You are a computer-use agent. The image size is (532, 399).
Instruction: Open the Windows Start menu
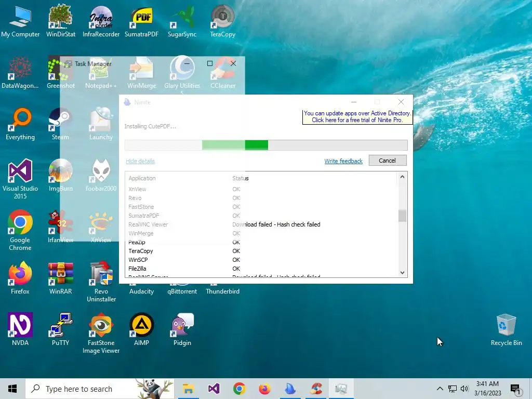[12, 389]
